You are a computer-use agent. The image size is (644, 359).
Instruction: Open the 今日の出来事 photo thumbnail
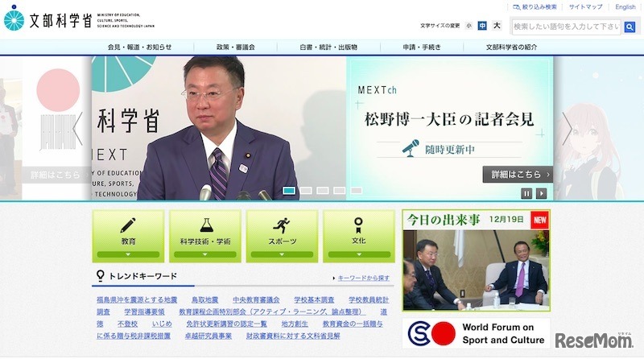476,270
